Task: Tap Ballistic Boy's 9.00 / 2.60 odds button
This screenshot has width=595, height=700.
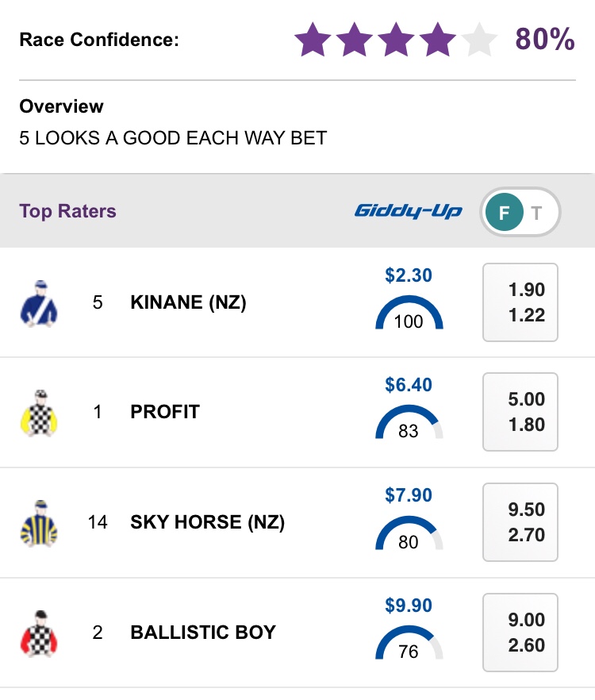Action: pos(520,633)
